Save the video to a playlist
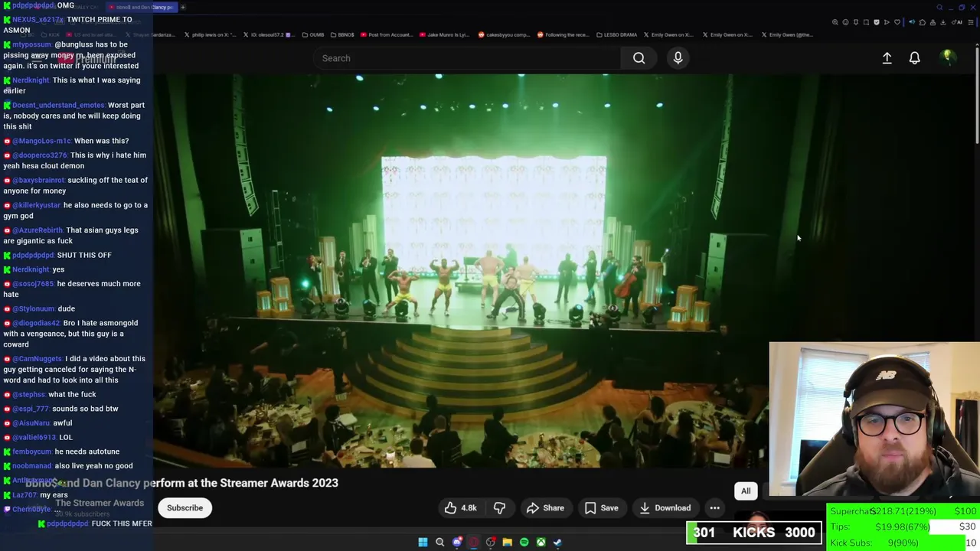The image size is (980, 551). 601,507
